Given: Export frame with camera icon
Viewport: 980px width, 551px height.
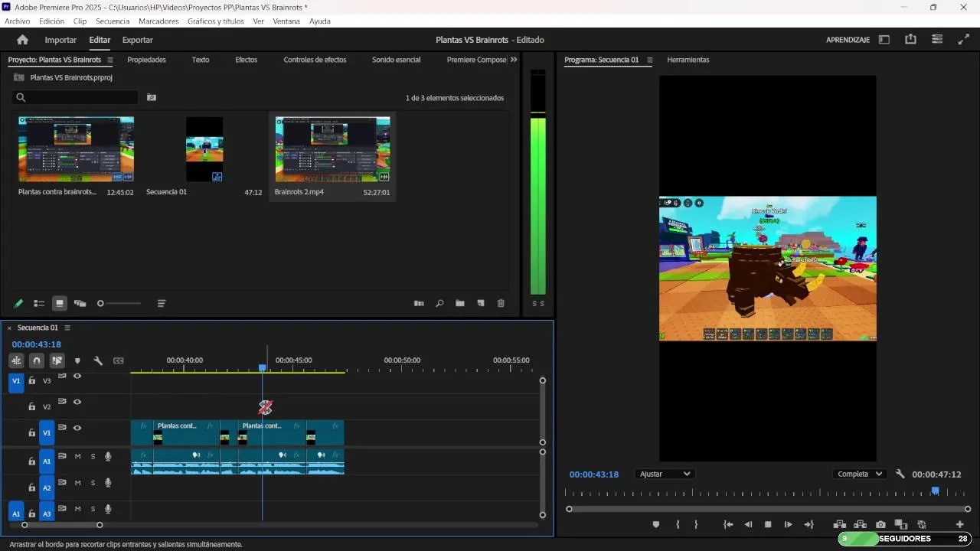Looking at the screenshot, I should pos(880,525).
